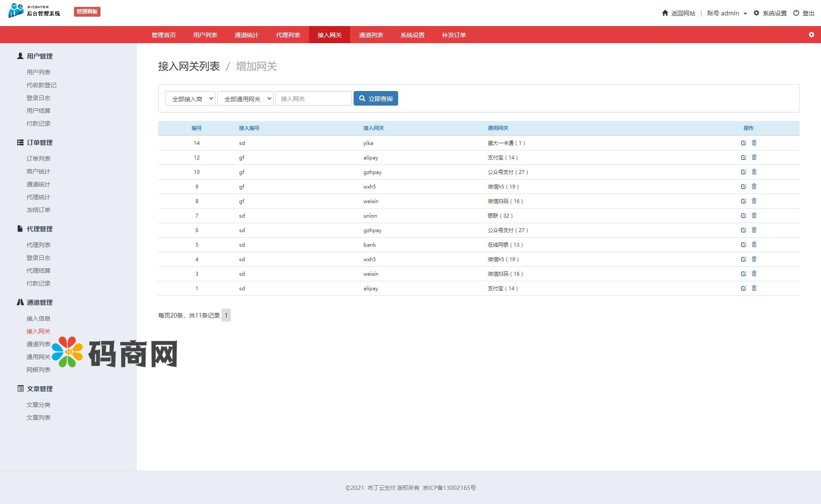Viewport: 821px width, 504px height.
Task: Delete gateway number 1 alipay entry
Action: tap(754, 289)
